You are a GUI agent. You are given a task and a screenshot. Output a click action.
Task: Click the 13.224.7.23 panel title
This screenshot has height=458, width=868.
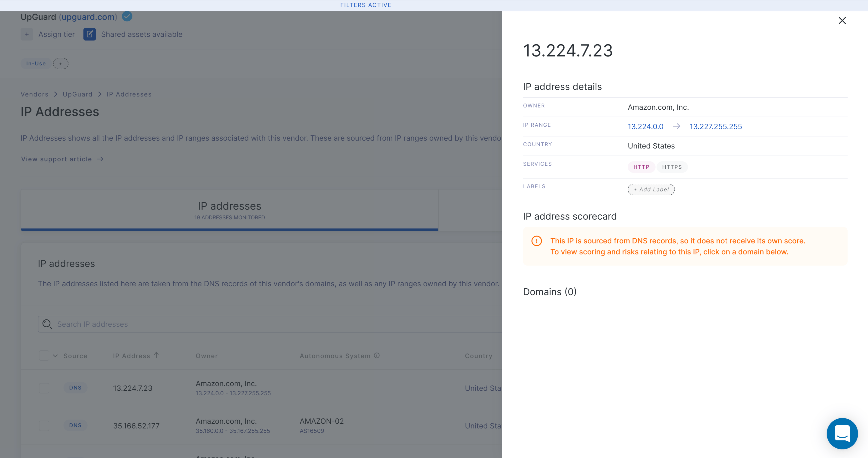pos(568,51)
